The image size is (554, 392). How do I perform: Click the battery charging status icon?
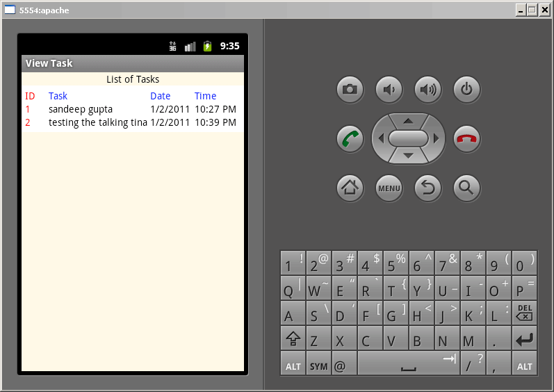tap(207, 46)
